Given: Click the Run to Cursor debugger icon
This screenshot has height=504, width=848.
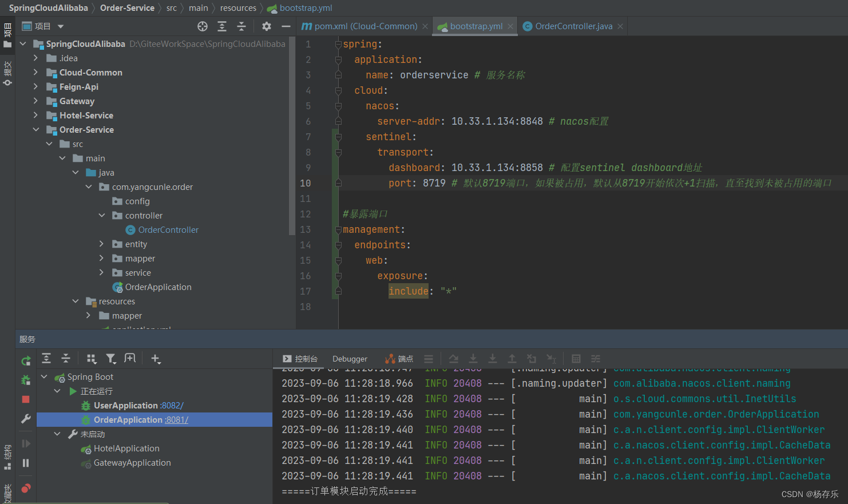Looking at the screenshot, I should point(551,359).
